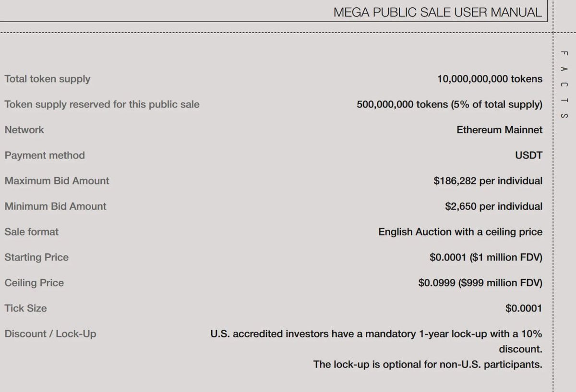Image resolution: width=576 pixels, height=392 pixels.
Task: Click the Tick Size $0.0001 value
Action: point(524,309)
